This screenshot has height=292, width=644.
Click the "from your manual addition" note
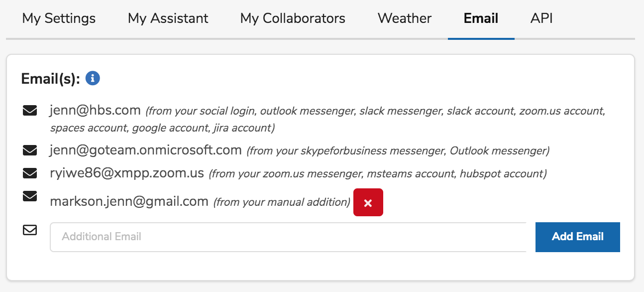(x=282, y=202)
